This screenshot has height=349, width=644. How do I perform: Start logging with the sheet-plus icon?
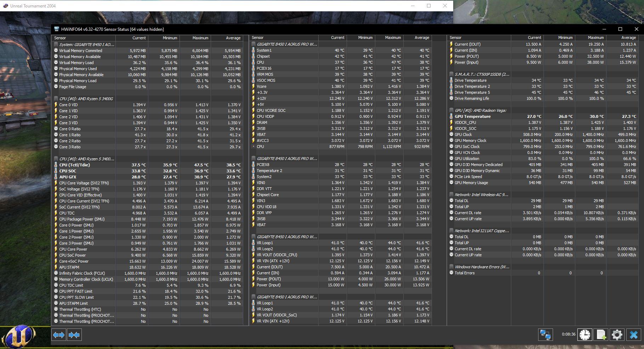point(601,334)
